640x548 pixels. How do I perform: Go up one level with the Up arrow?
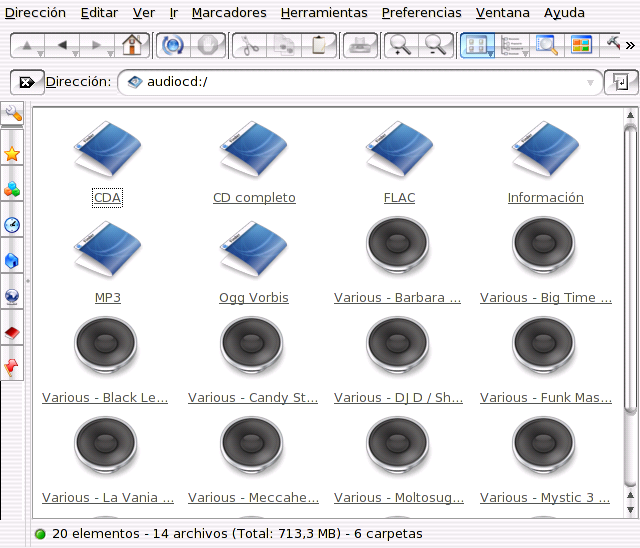click(x=27, y=45)
